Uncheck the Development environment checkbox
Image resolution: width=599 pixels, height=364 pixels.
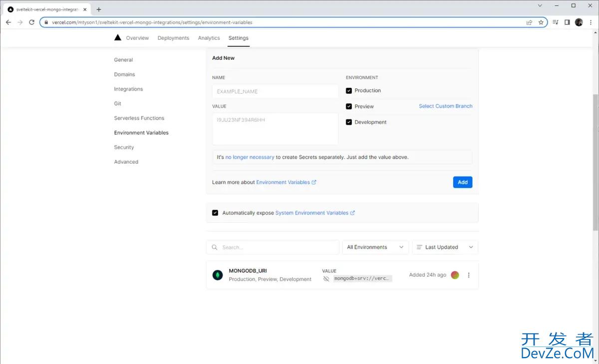[x=349, y=122]
